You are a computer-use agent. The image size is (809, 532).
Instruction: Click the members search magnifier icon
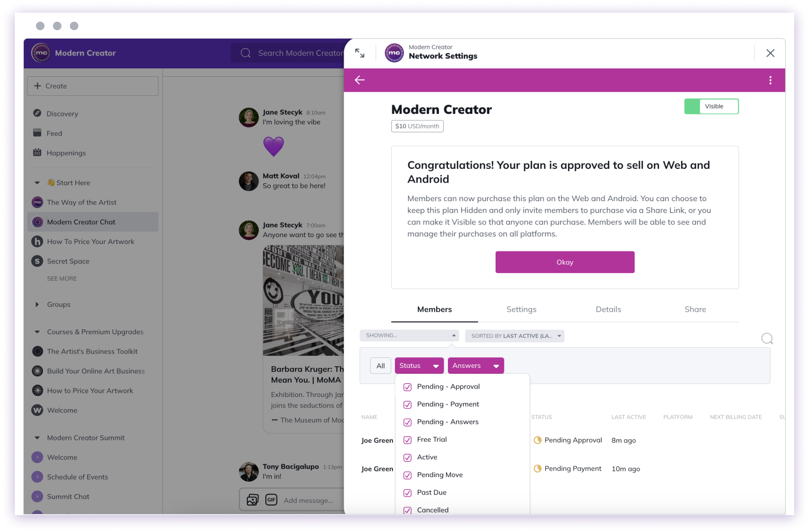tap(767, 339)
